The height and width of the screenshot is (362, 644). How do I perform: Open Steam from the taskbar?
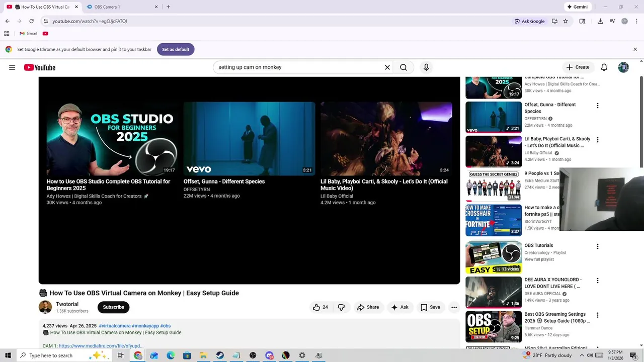[x=220, y=355]
